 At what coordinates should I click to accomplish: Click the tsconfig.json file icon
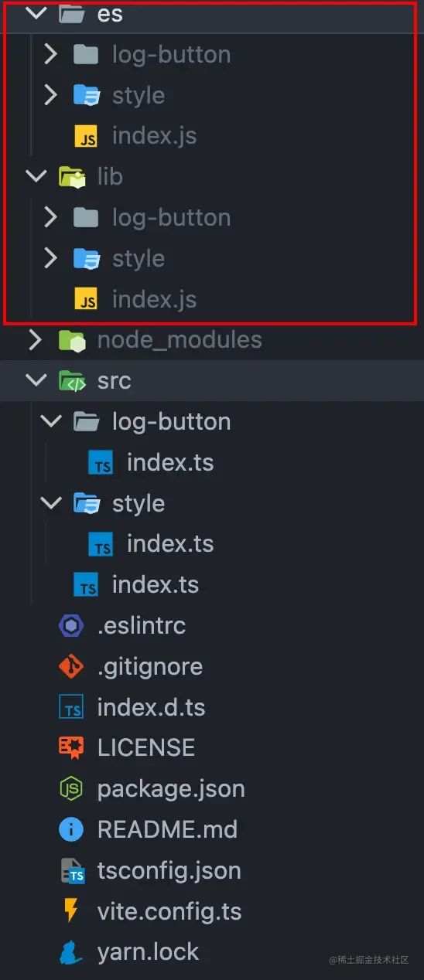point(73,870)
